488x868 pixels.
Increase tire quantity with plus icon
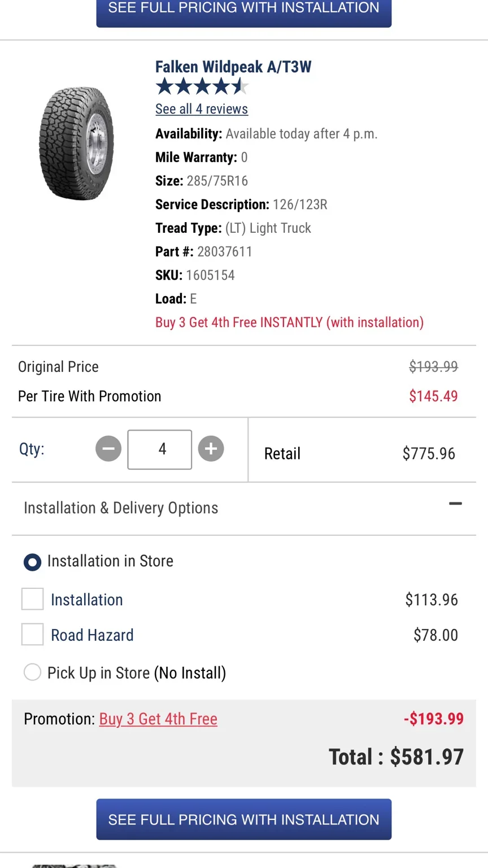click(x=211, y=449)
